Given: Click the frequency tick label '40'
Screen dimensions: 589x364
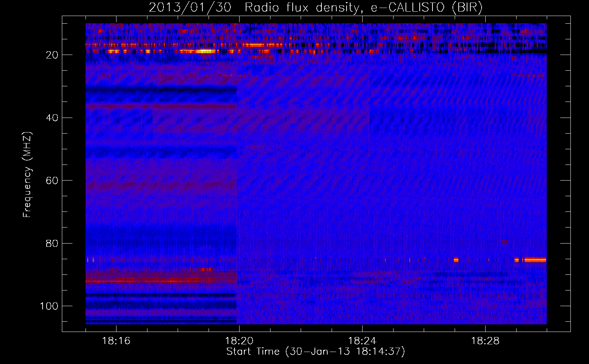Looking at the screenshot, I should (52, 118).
